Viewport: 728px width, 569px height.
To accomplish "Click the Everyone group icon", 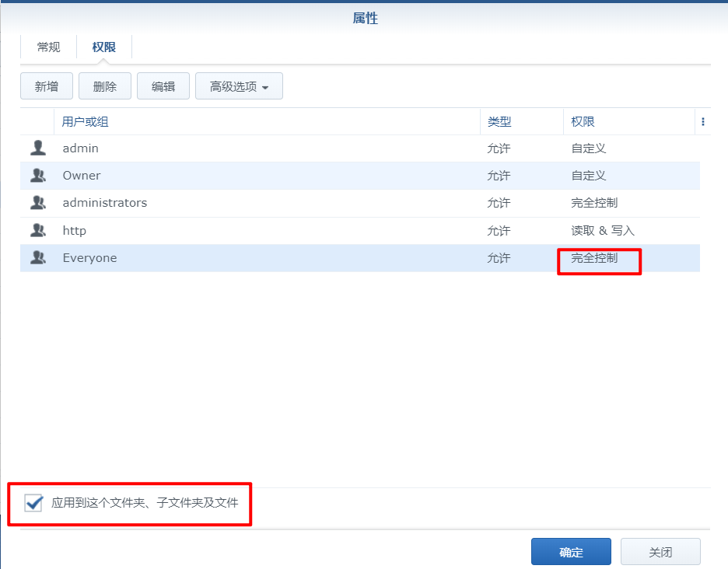I will click(x=37, y=258).
